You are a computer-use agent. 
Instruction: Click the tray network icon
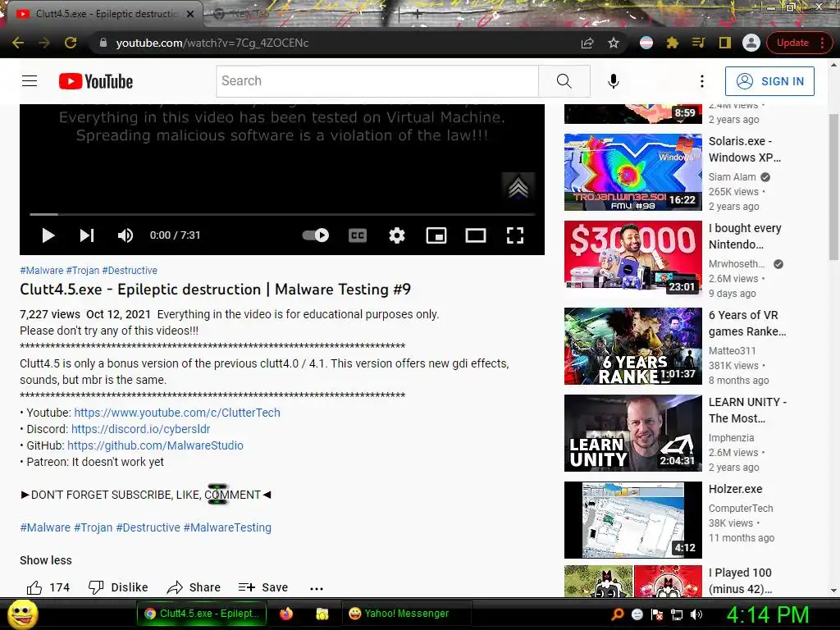point(677,614)
